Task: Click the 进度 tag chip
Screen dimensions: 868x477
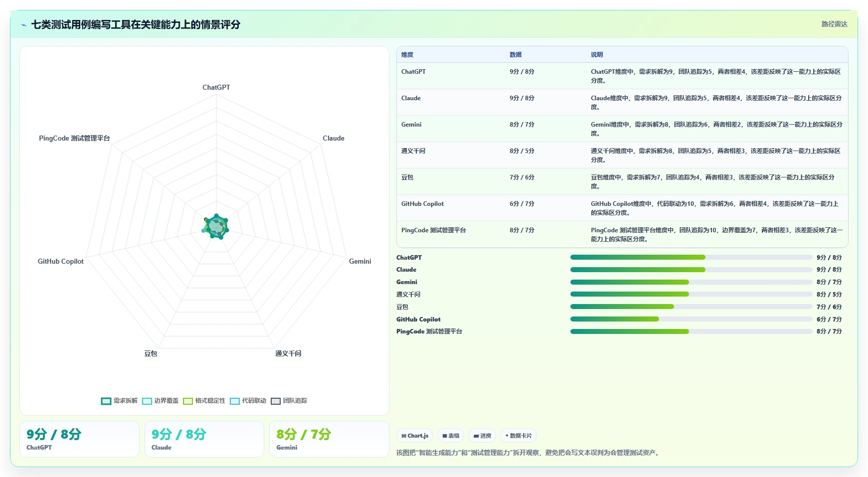Action: pyautogui.click(x=482, y=436)
